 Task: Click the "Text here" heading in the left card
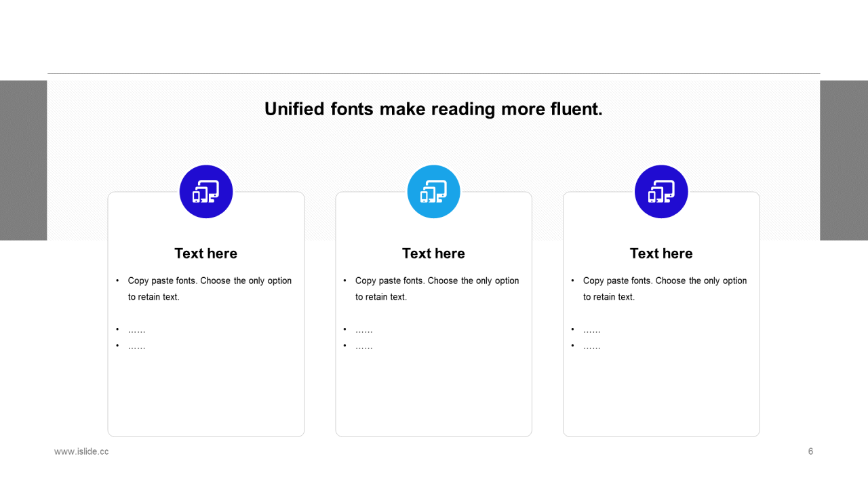tap(205, 253)
